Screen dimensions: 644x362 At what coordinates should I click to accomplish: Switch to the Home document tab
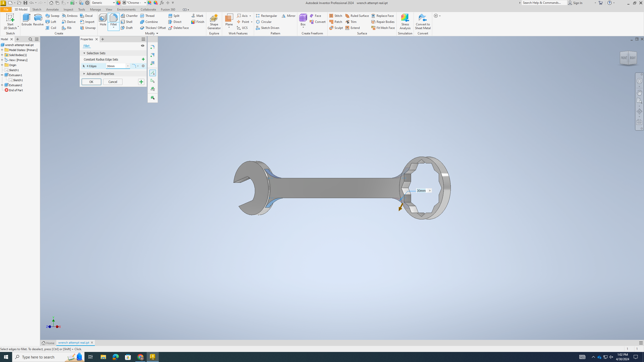[x=48, y=343]
